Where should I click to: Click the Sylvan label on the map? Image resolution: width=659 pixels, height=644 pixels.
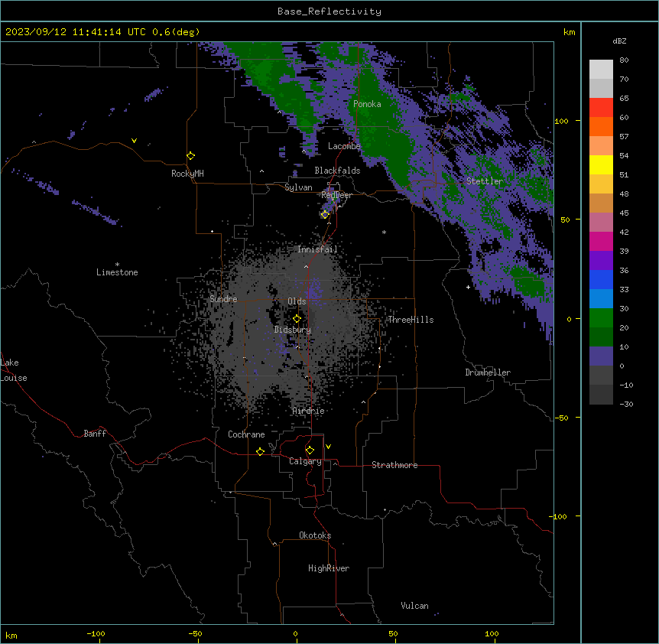[x=298, y=187]
